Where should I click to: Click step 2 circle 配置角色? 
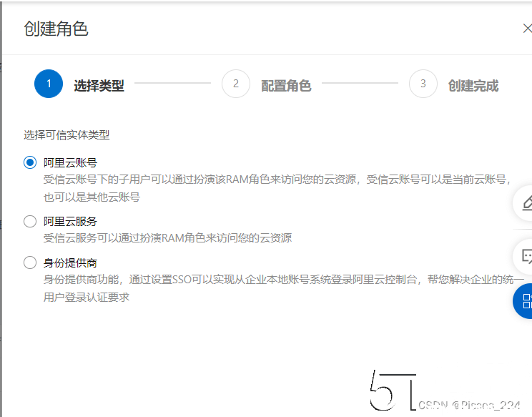236,84
